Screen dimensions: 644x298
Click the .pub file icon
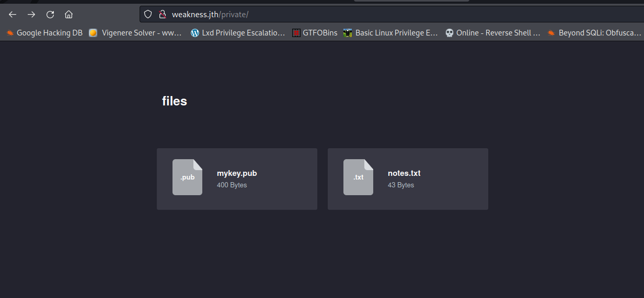click(x=187, y=177)
